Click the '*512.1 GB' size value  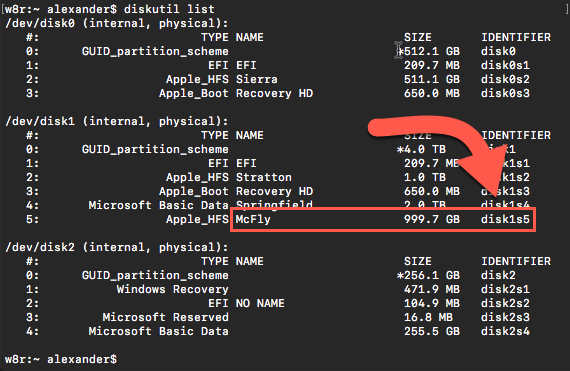pyautogui.click(x=428, y=51)
